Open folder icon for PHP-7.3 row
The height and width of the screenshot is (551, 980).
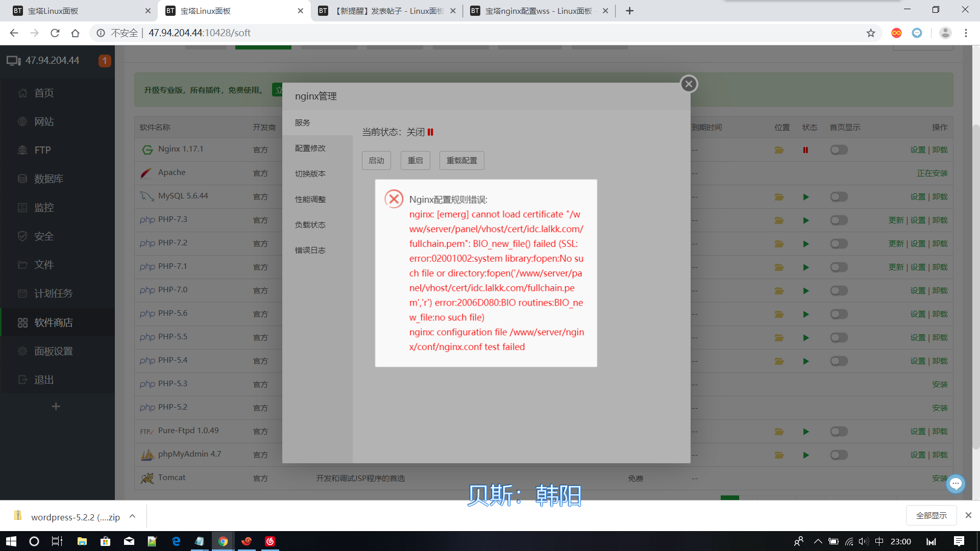click(779, 220)
